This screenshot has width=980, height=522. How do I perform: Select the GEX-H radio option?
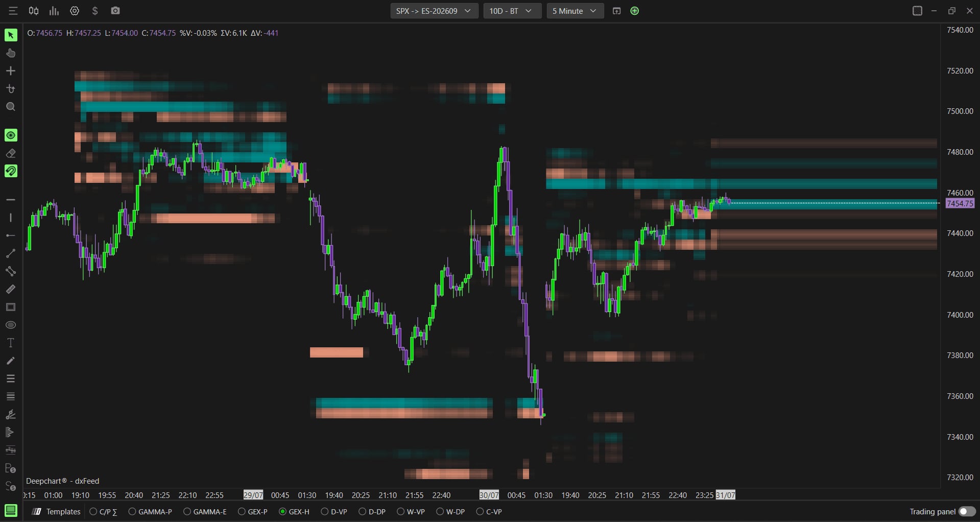pyautogui.click(x=294, y=511)
